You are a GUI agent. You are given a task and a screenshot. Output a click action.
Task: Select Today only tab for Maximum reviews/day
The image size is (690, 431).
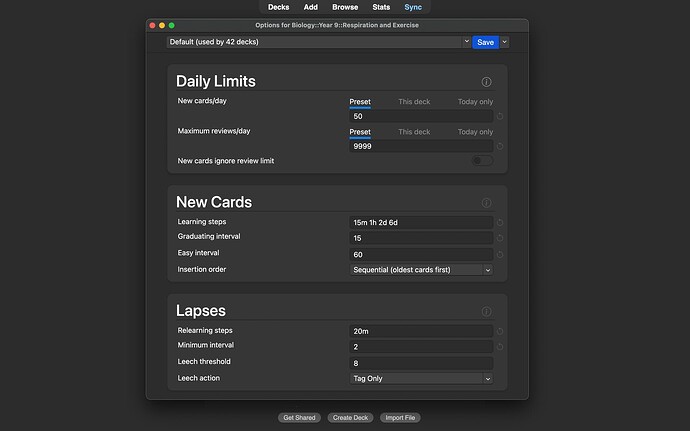point(475,132)
